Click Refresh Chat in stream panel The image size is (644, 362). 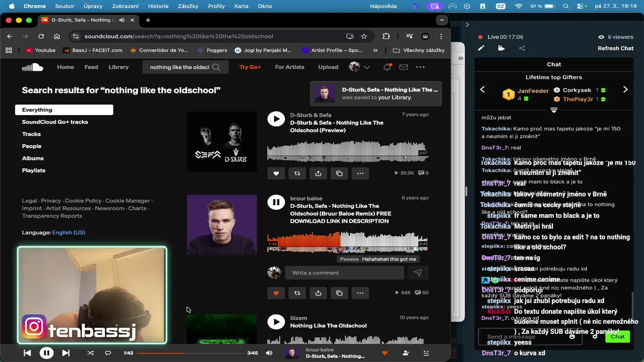(615, 48)
